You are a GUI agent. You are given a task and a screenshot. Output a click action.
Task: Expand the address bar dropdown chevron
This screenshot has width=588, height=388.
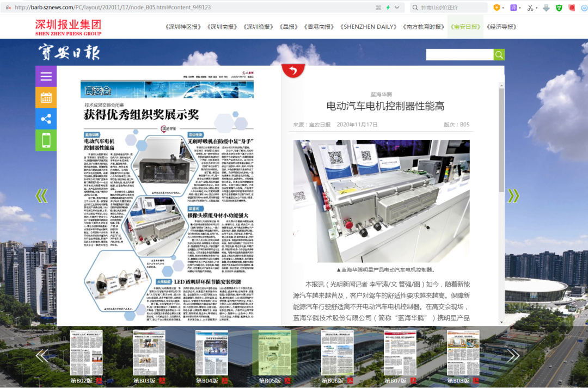(x=397, y=8)
